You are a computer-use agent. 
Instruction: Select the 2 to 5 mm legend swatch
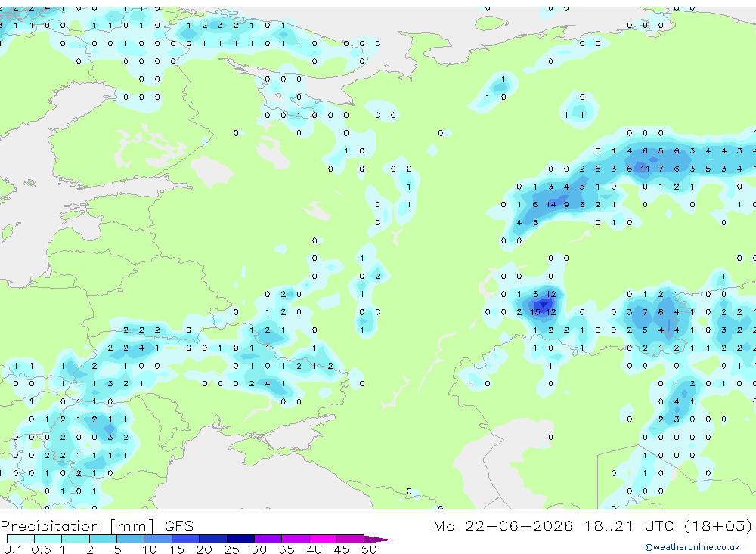pos(103,539)
